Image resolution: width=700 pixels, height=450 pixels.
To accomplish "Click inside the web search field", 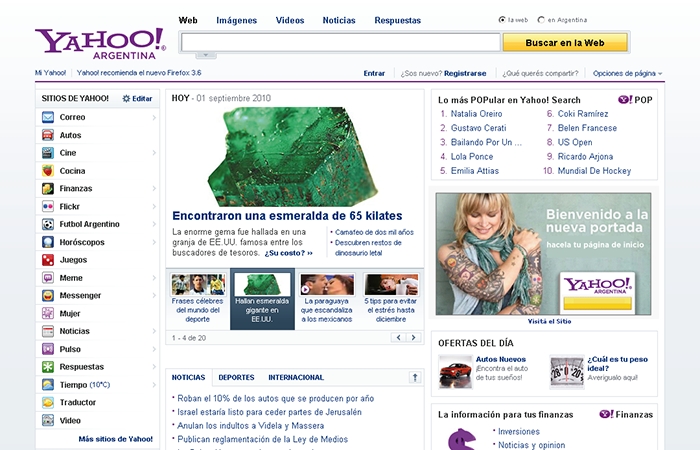I will pyautogui.click(x=341, y=42).
